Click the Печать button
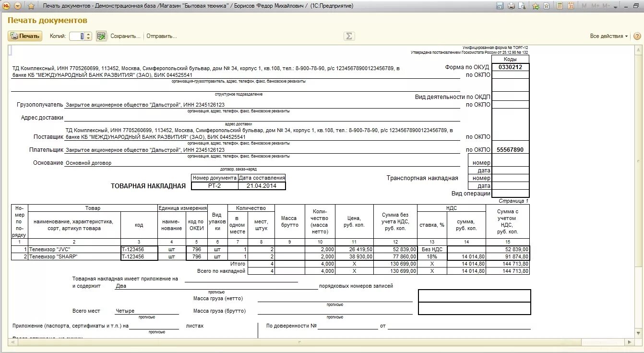This screenshot has width=644, height=353. [25, 36]
